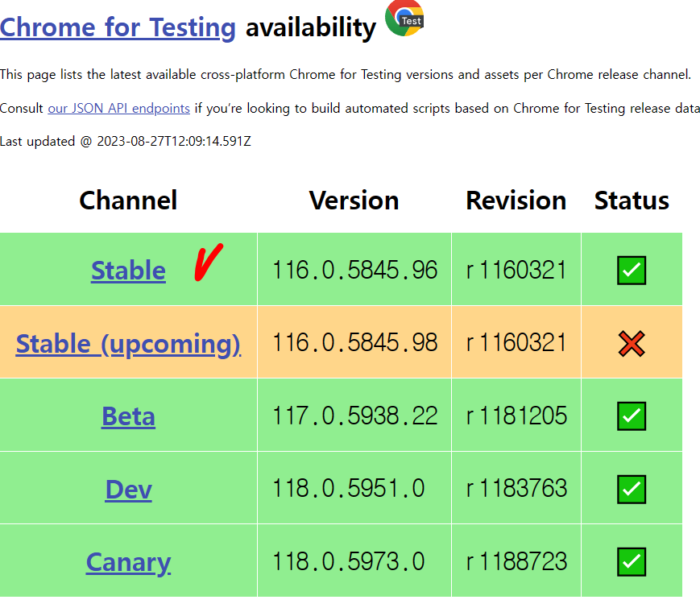Viewport: 700px width, 608px height.
Task: Open the Canary channel link
Action: (x=129, y=562)
